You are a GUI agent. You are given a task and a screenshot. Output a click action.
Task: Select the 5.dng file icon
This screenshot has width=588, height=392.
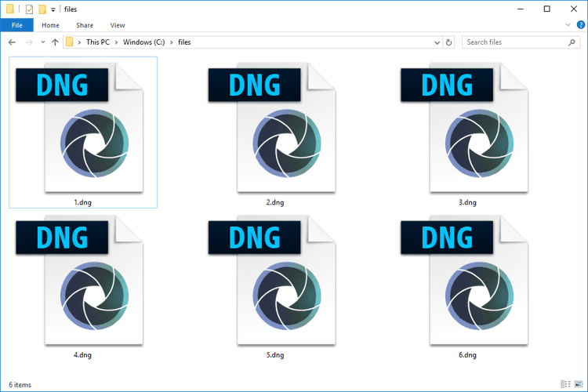point(272,280)
